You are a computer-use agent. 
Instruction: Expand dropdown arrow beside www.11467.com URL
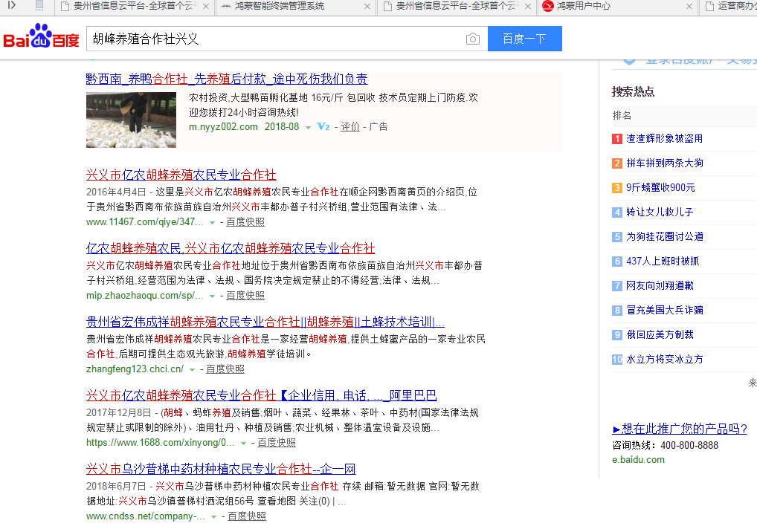click(212, 222)
